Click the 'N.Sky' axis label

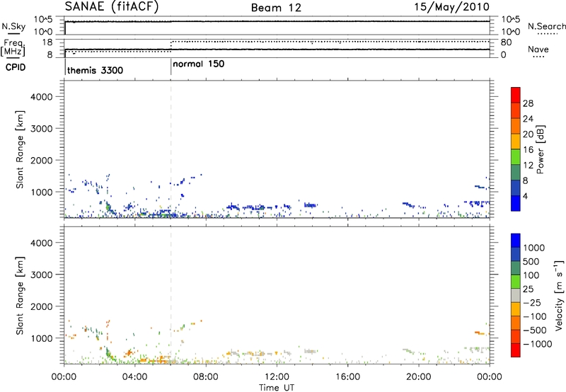click(x=13, y=26)
